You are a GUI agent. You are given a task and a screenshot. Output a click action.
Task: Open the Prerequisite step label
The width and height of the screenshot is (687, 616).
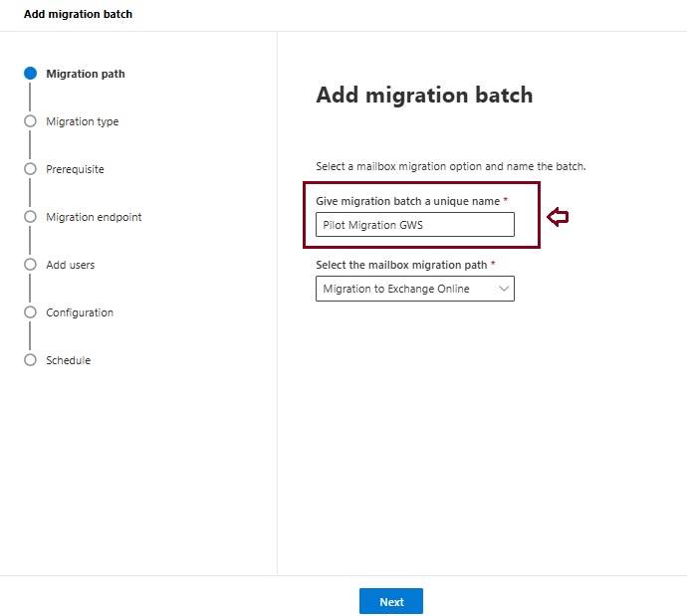[x=75, y=169]
